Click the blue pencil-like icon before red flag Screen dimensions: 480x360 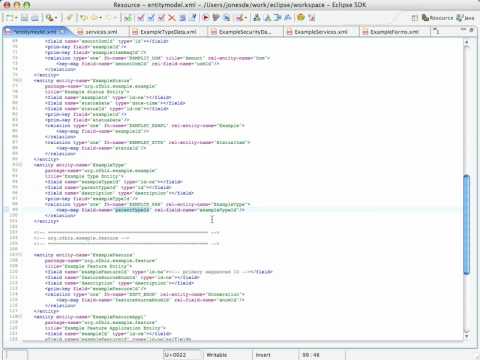point(193,18)
